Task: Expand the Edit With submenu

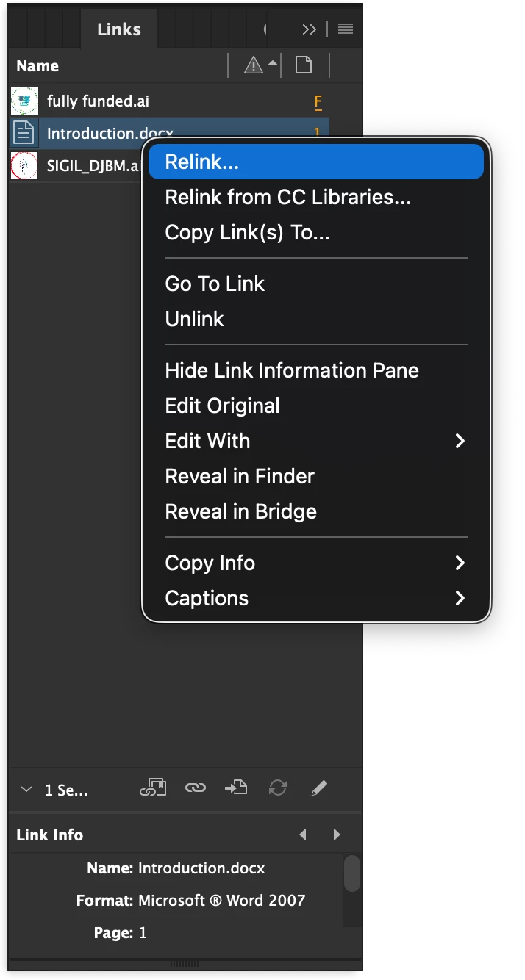Action: pos(460,441)
